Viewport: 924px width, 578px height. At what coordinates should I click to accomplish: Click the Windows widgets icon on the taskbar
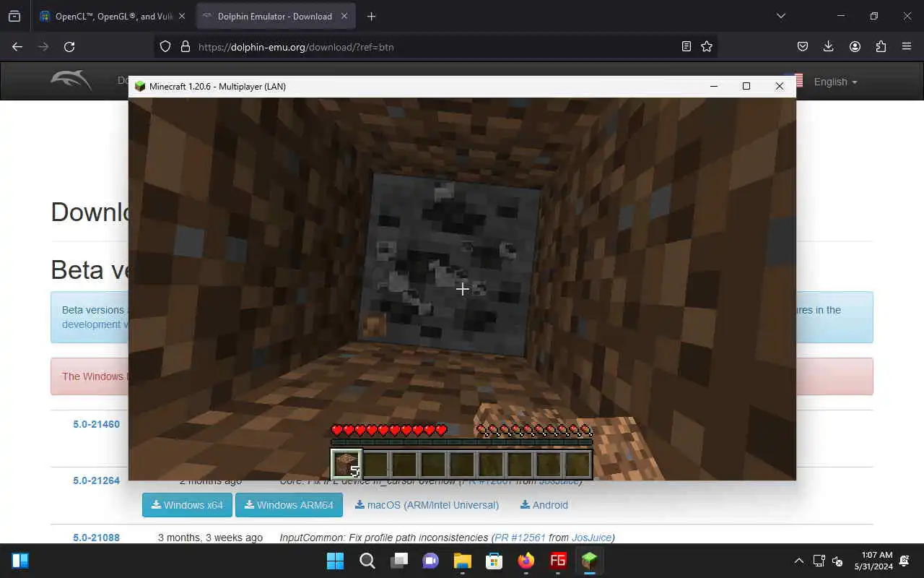[20, 561]
